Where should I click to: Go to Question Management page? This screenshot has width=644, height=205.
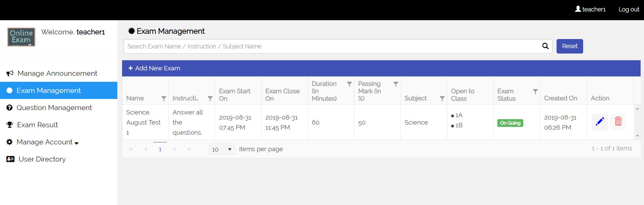pos(54,108)
